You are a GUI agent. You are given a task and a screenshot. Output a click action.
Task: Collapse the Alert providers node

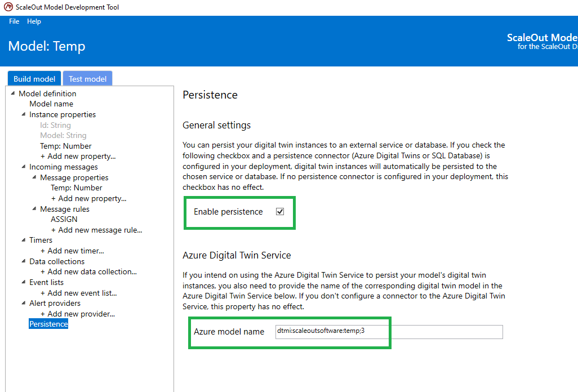(x=24, y=303)
